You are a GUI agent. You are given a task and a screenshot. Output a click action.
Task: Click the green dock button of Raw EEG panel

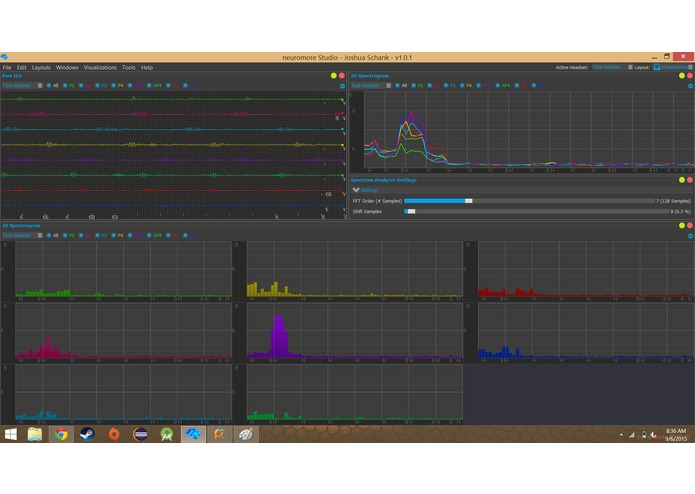tap(333, 76)
